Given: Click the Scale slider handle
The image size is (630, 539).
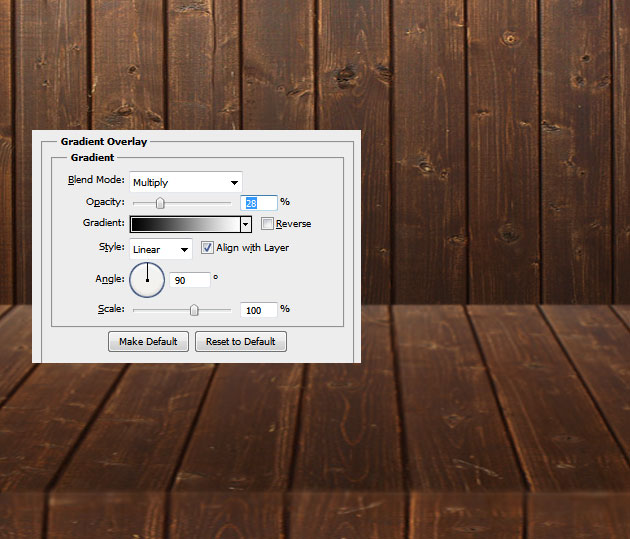Looking at the screenshot, I should point(194,310).
